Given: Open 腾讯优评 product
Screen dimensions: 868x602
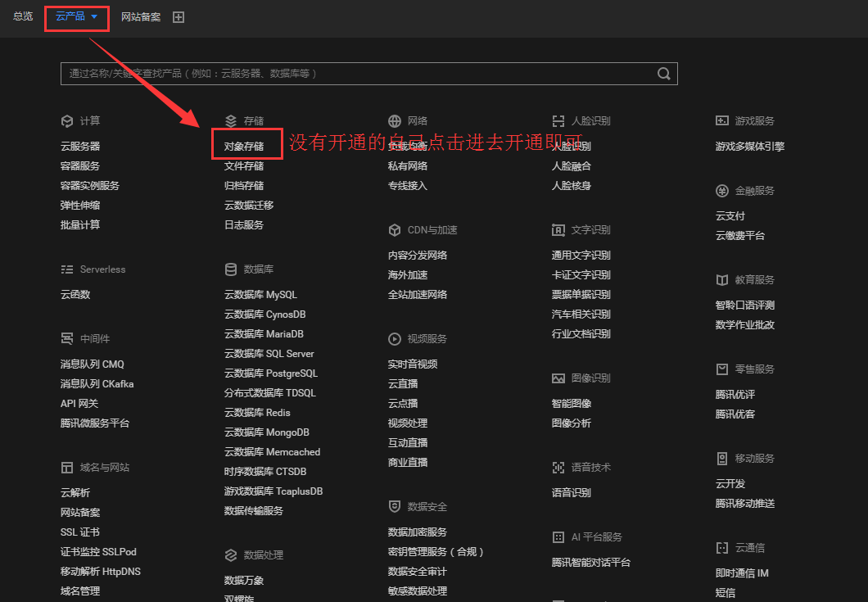Looking at the screenshot, I should click(735, 394).
